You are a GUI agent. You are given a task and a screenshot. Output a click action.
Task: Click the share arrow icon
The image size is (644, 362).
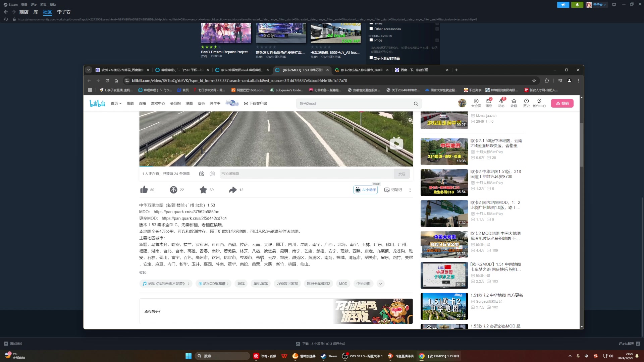[233, 190]
